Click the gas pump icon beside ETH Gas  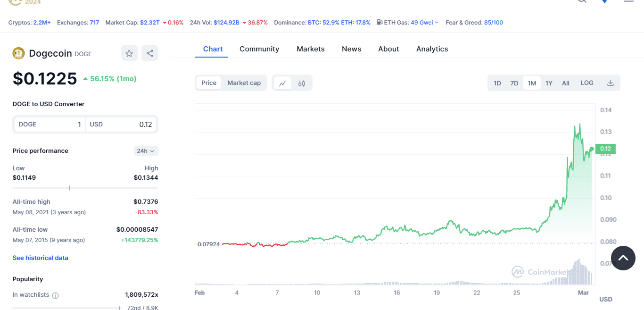coord(380,22)
